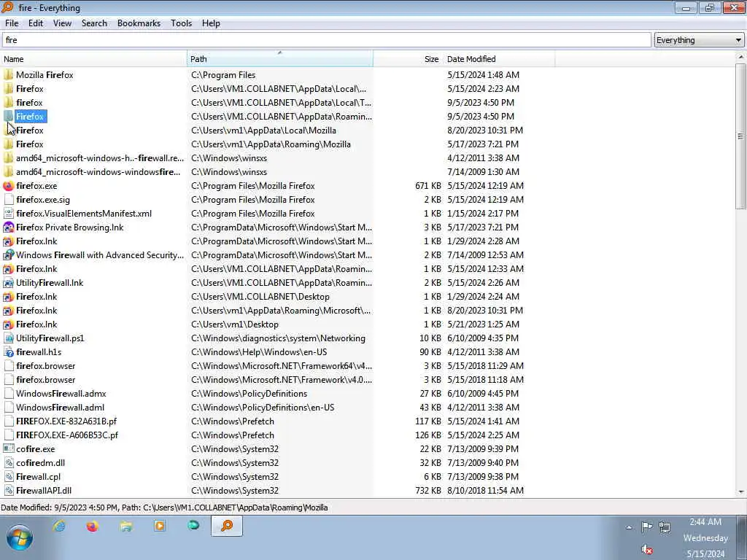Click the taskbar clock showing 2:44 AM
This screenshot has width=747, height=560.
coord(705,538)
